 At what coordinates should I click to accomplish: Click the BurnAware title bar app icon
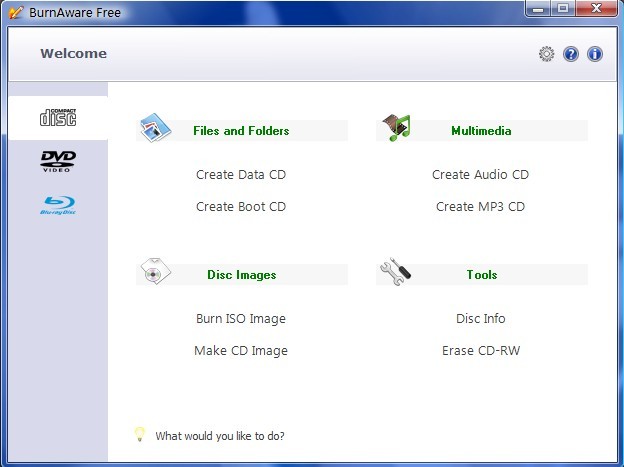click(16, 12)
